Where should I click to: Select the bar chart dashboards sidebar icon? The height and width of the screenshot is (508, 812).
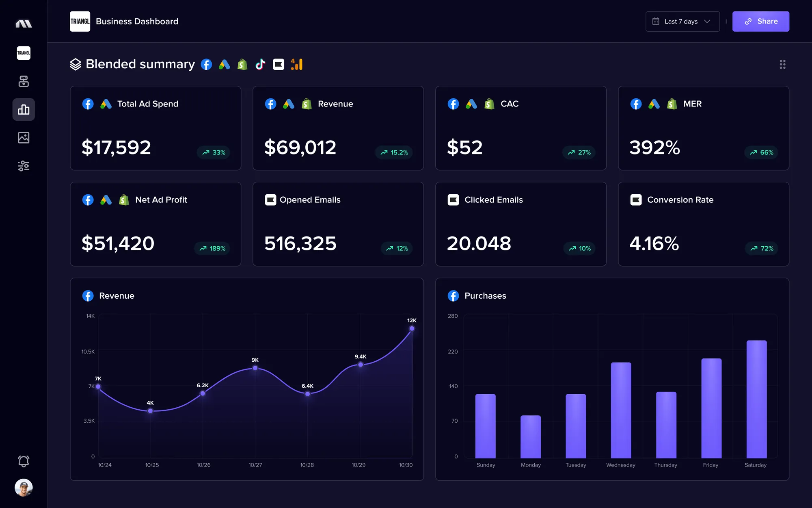click(x=24, y=109)
